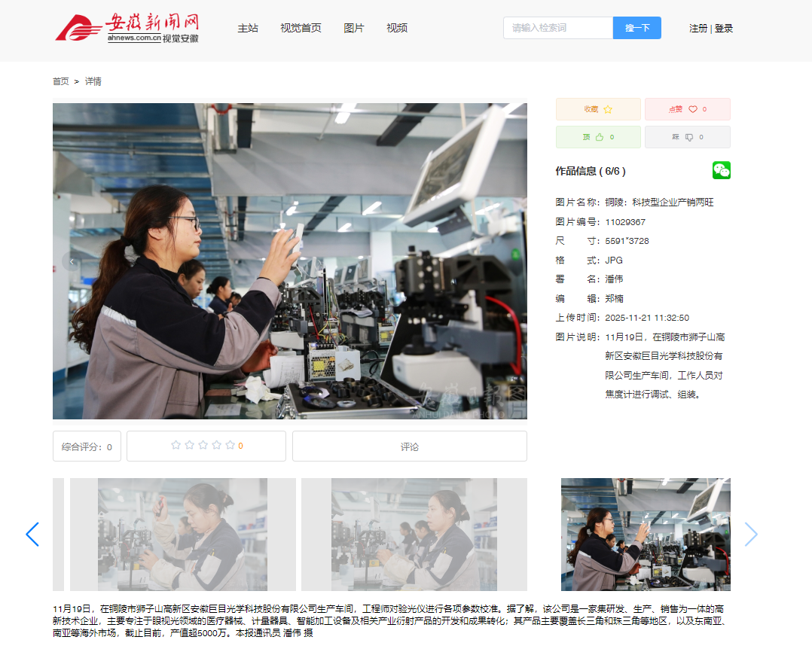Click the 踩 thumbs-down icon
Screen dimensions: 812x649
688,137
